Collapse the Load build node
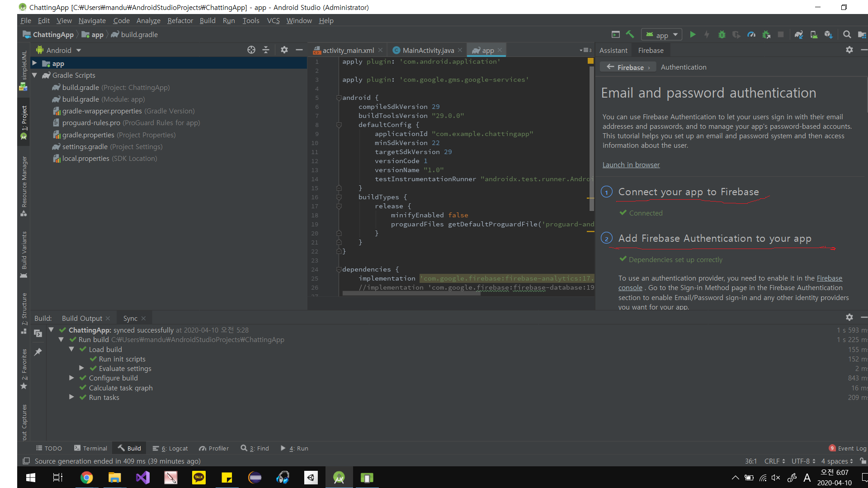This screenshot has width=868, height=488. coord(71,349)
